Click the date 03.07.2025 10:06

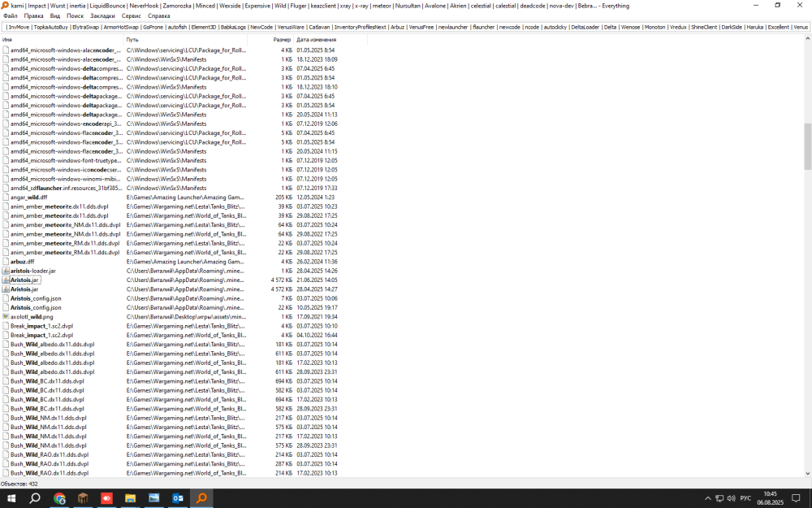point(317,298)
